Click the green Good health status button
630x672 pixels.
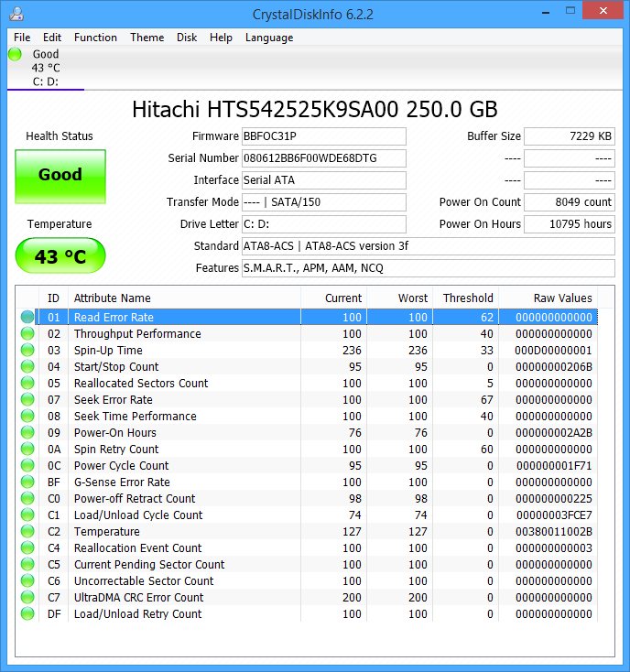pyautogui.click(x=60, y=176)
